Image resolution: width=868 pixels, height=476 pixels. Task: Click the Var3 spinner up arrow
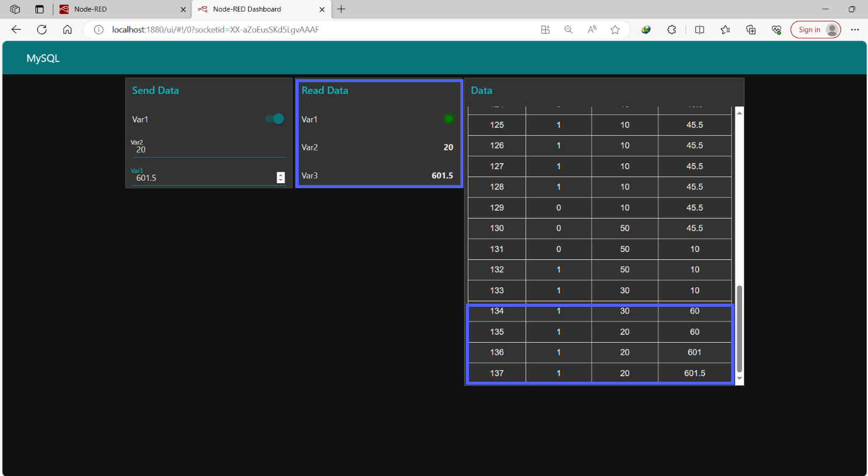[280, 173]
